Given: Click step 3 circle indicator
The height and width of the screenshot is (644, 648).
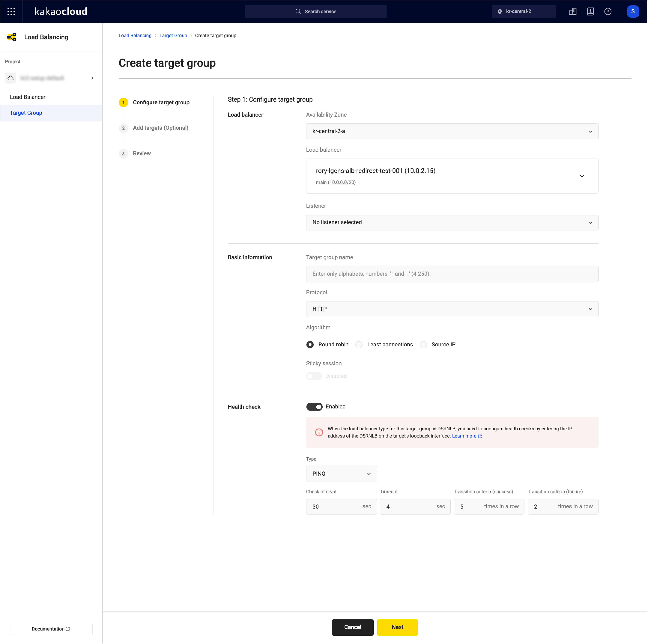Looking at the screenshot, I should pos(123,154).
